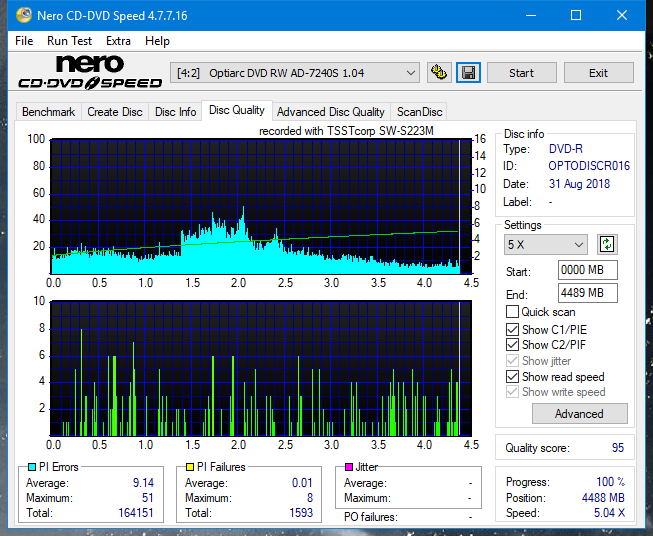Click the disc ID OPTODISCR016
This screenshot has width=653, height=536.
point(589,166)
